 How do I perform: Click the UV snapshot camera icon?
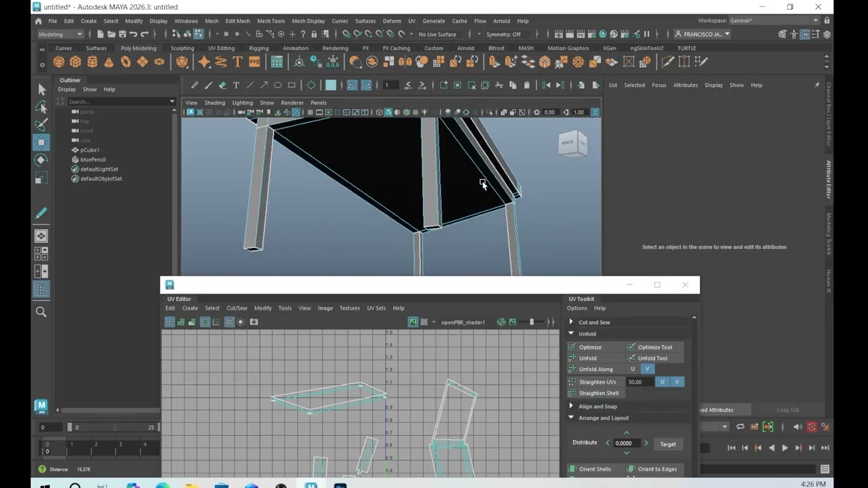(x=254, y=322)
